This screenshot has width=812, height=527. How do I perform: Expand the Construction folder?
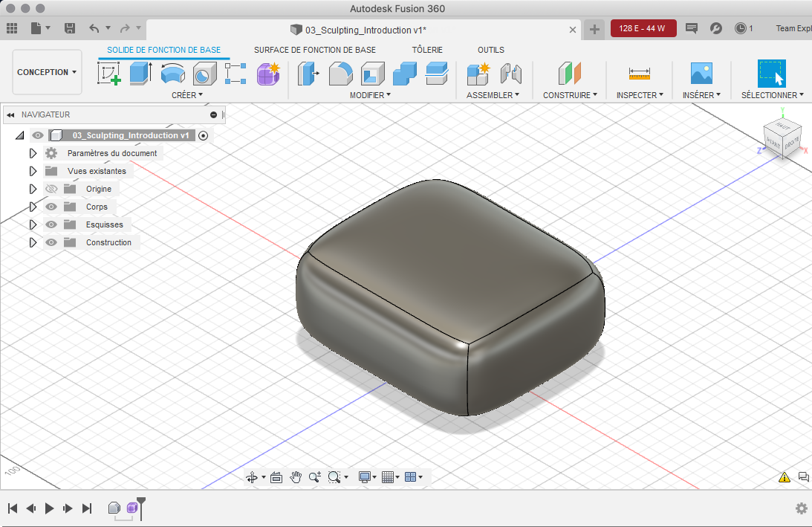click(x=33, y=242)
